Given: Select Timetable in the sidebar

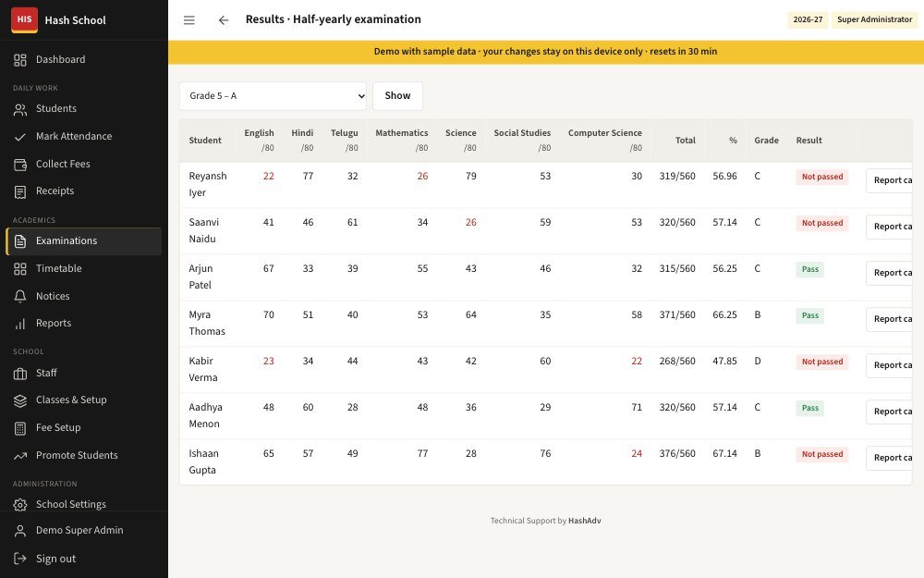Looking at the screenshot, I should (84, 268).
